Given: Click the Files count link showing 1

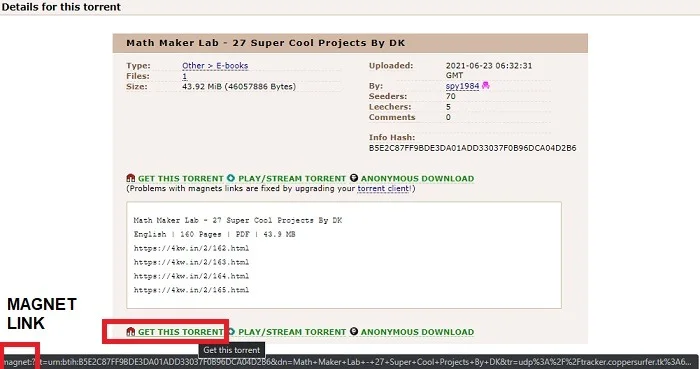Looking at the screenshot, I should click(184, 76).
